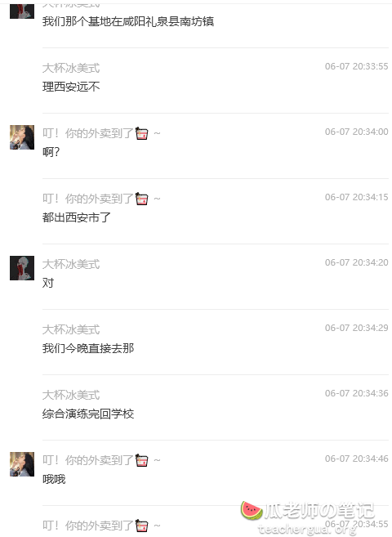Click the timestamp 06-07 20:34:15
392x537 pixels.
[x=356, y=197]
